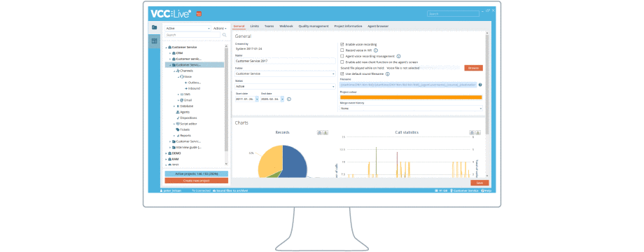Expand the Database node
The height and width of the screenshot is (252, 644).
(174, 106)
